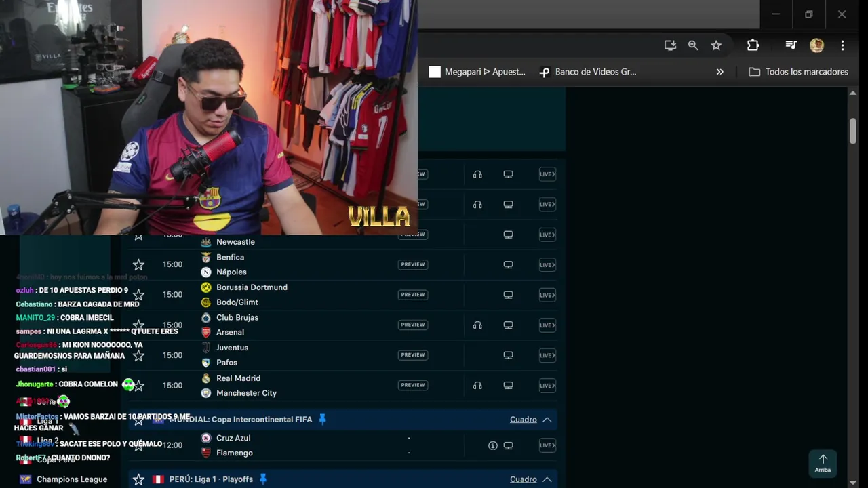Collapse the PERÚ: Liga 1 - Playoffs section chevron
The height and width of the screenshot is (488, 868).
547,479
